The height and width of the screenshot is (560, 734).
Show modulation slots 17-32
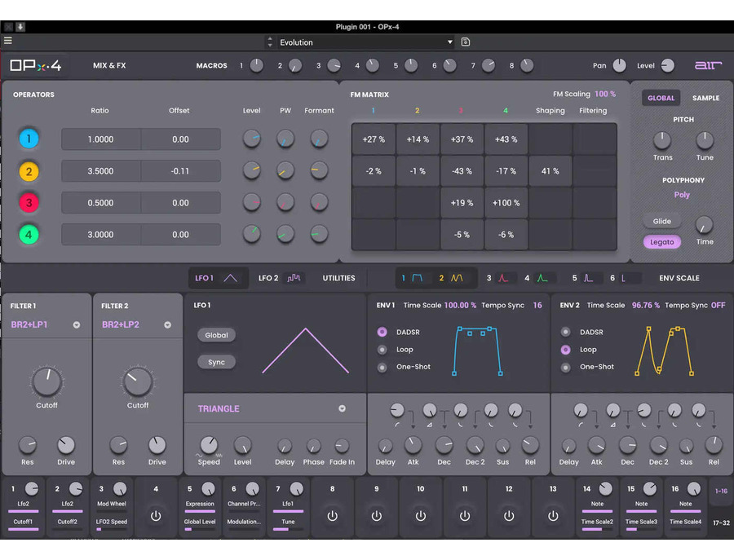click(x=722, y=523)
